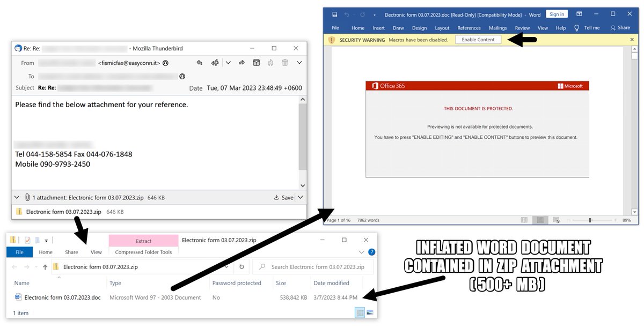Click the Extract contextual tab in Explorer

click(143, 241)
